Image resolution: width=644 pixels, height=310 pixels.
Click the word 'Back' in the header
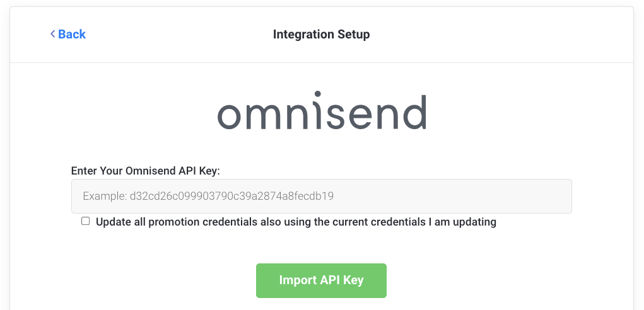point(72,34)
